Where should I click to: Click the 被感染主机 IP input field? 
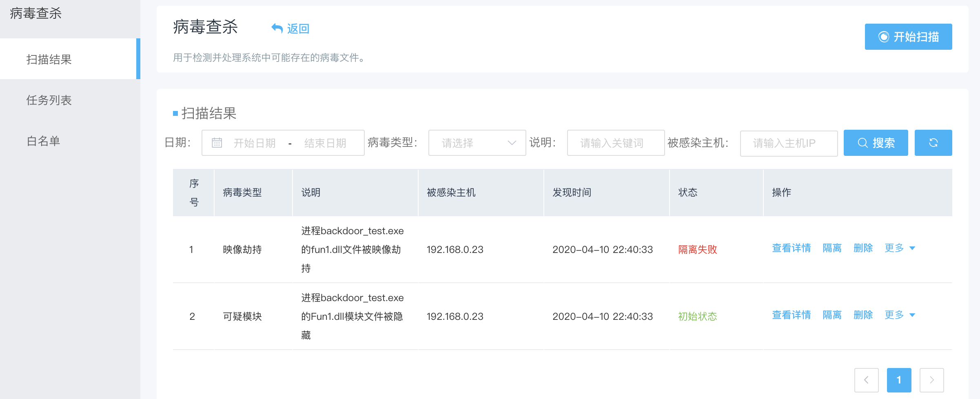(788, 143)
